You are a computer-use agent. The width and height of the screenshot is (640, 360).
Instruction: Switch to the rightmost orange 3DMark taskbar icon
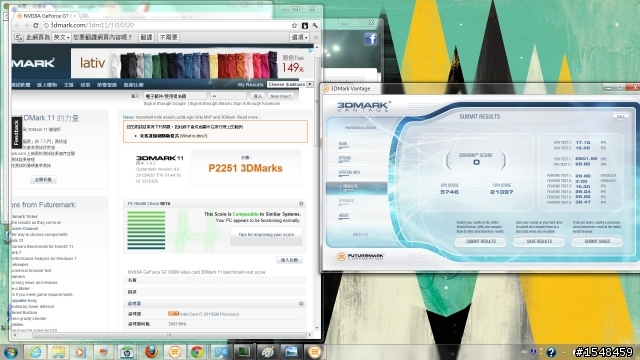point(315,352)
